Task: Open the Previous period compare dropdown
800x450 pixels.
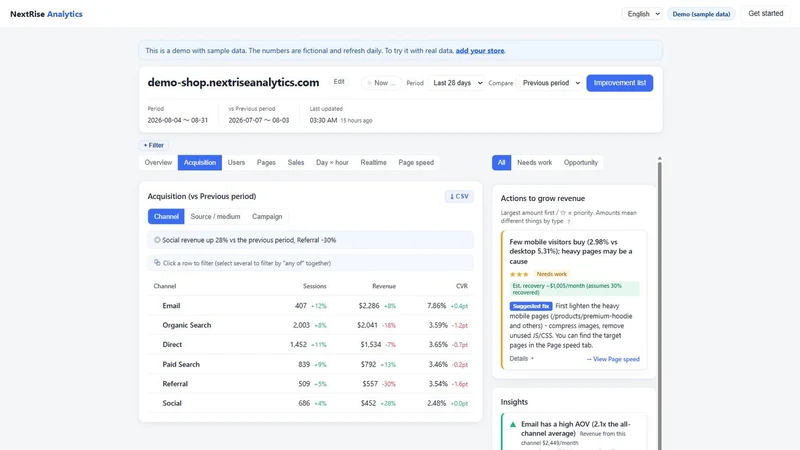Action: point(549,83)
